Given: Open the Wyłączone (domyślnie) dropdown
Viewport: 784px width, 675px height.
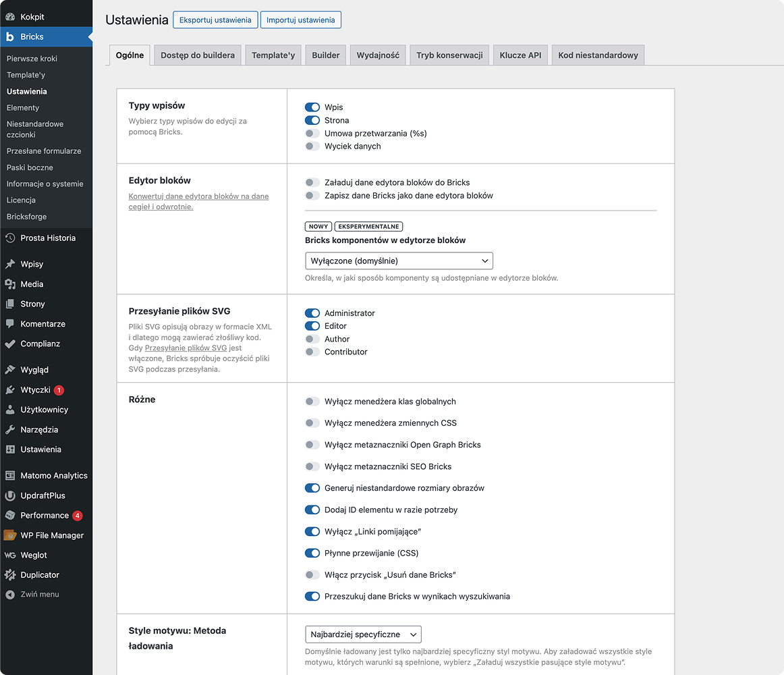Looking at the screenshot, I should coord(399,261).
